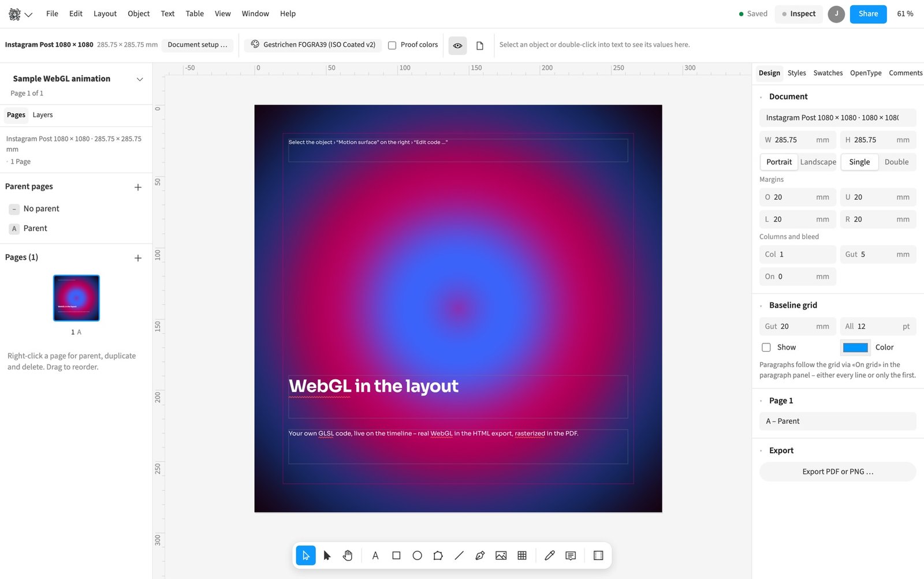Click the page view icon in the options bar
This screenshot has height=579, width=924.
coord(479,45)
